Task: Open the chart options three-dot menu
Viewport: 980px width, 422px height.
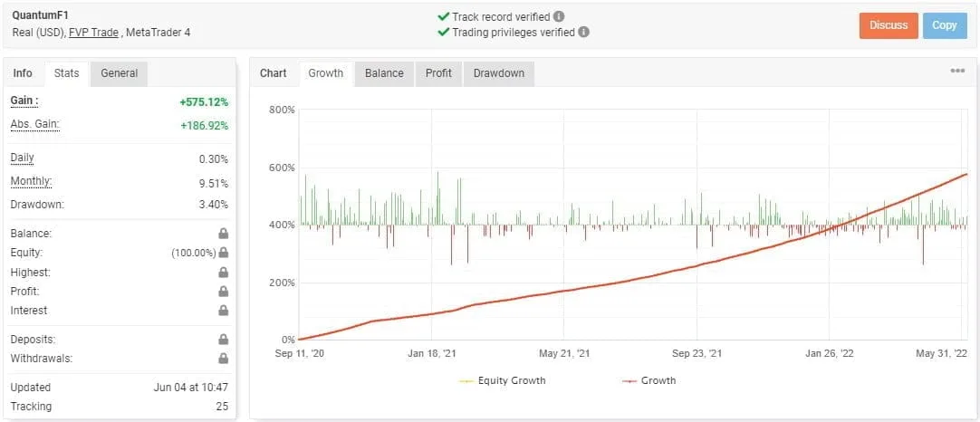Action: point(957,71)
